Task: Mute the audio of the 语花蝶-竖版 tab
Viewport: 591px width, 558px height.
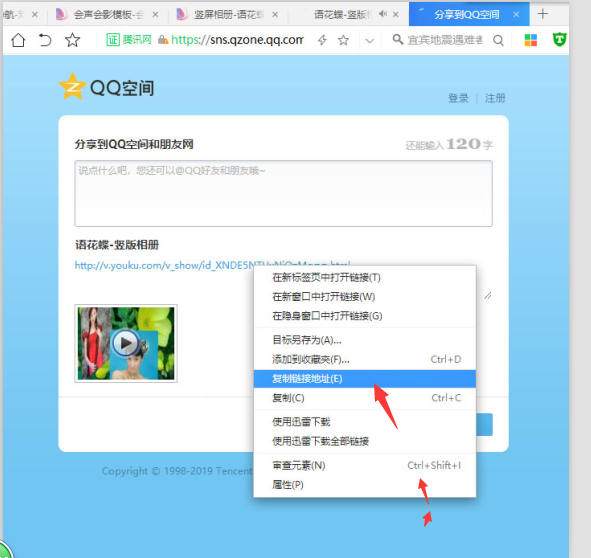Action: (x=383, y=14)
